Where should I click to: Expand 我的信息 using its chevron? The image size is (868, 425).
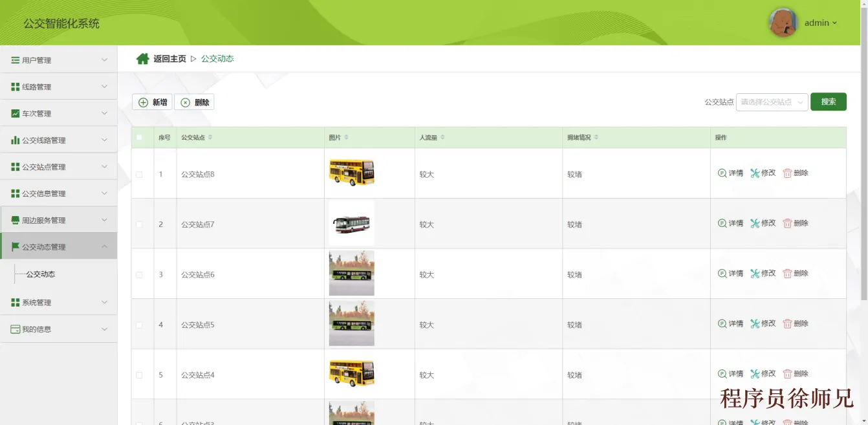tap(104, 329)
